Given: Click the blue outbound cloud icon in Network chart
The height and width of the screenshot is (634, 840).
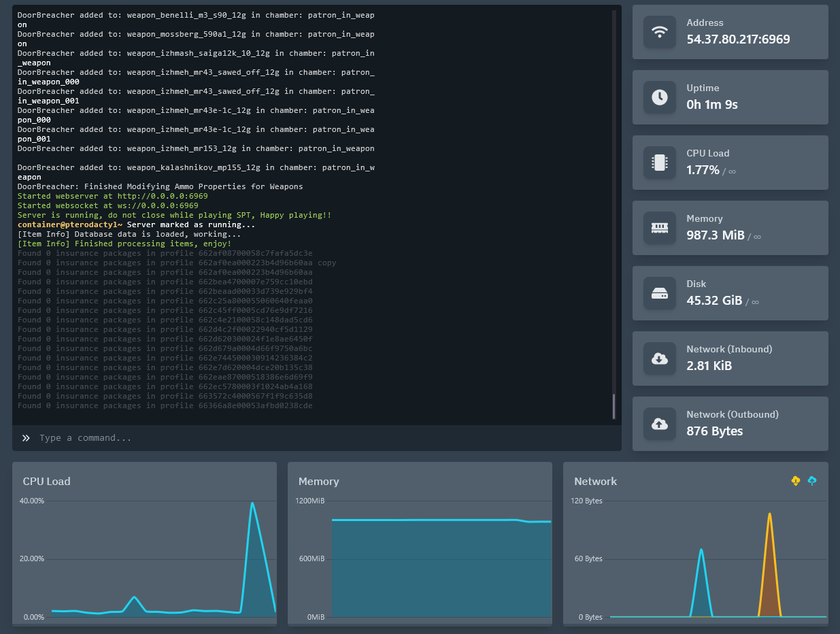Looking at the screenshot, I should [x=812, y=481].
